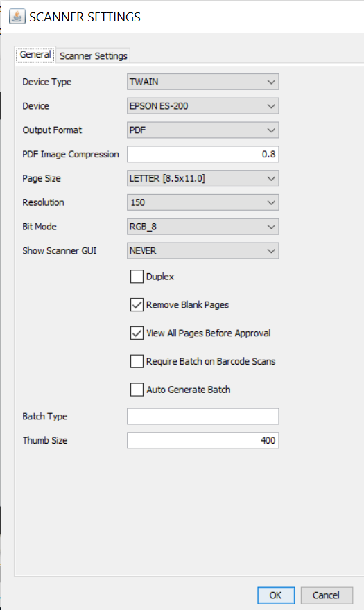364x610 pixels.
Task: Open the Device Type dropdown showing TWAIN
Action: coord(203,82)
